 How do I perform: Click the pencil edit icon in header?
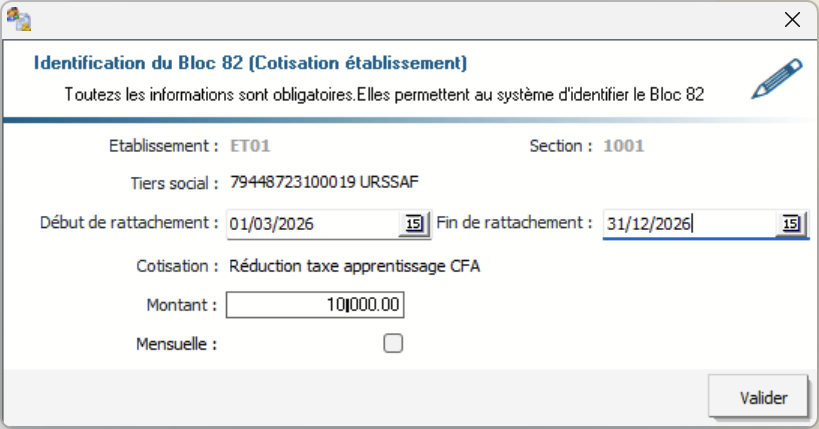[x=777, y=80]
